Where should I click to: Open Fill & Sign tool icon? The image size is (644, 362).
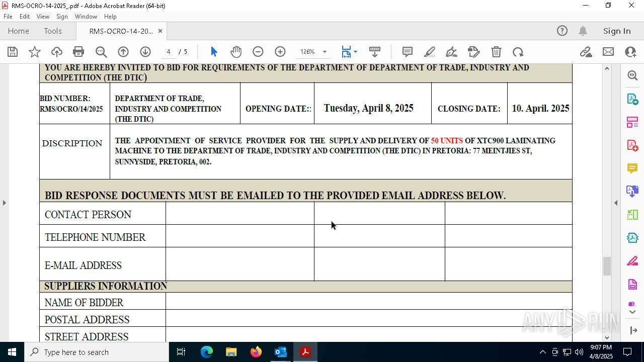tap(632, 261)
